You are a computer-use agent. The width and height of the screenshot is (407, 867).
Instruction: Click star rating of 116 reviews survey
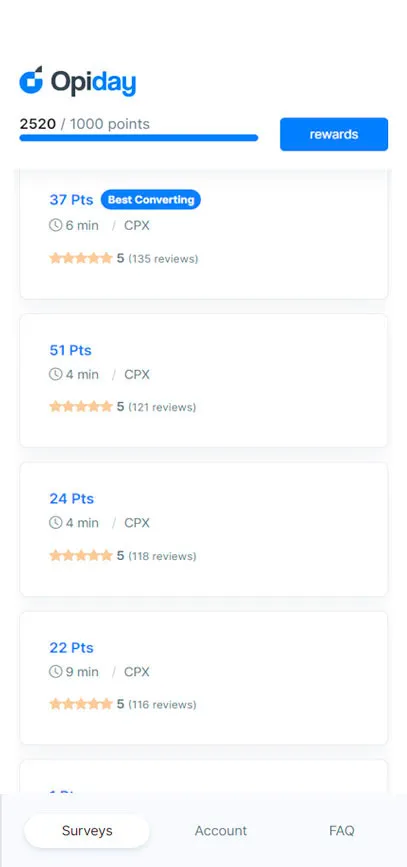coord(81,704)
